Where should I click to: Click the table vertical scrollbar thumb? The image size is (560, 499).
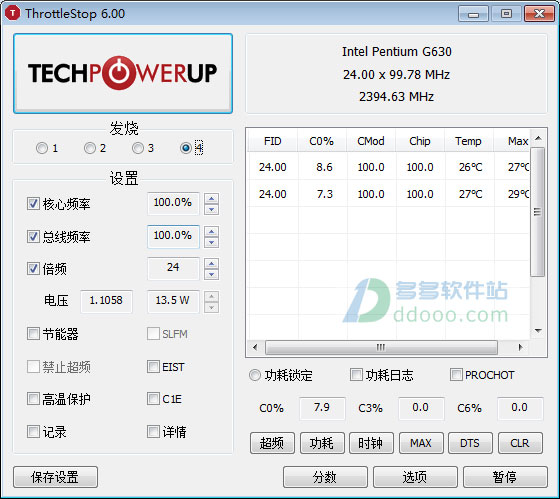(538, 212)
